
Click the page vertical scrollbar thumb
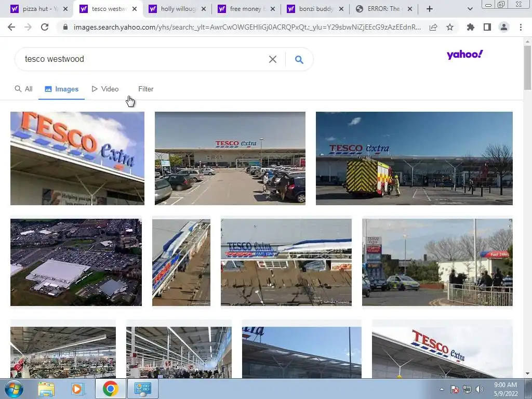click(527, 67)
